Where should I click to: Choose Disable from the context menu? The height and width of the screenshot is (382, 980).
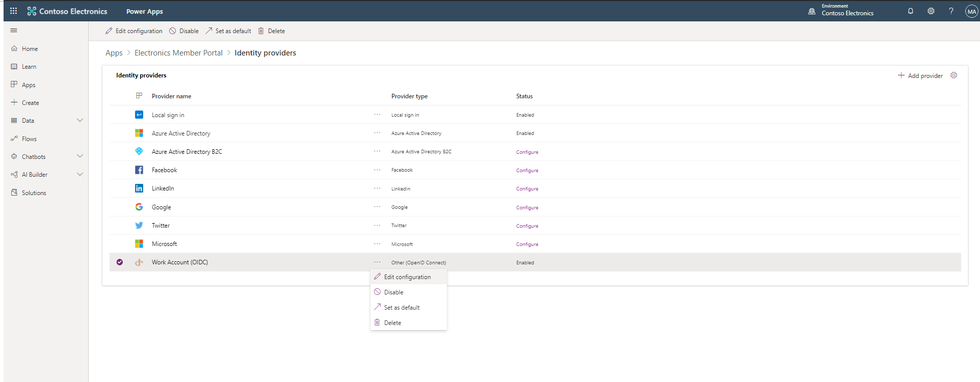click(393, 292)
